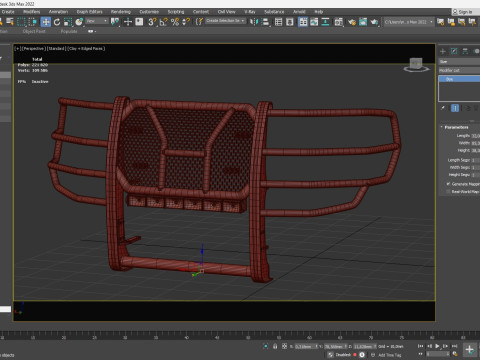Go to the start frame
480x360 pixels.
pyautogui.click(x=421, y=346)
